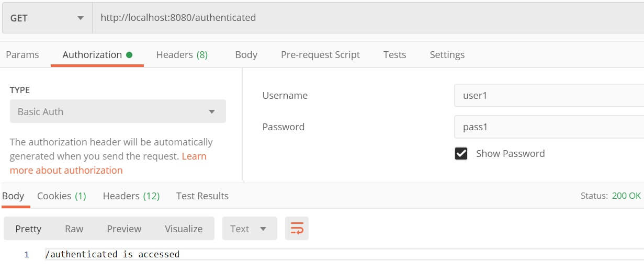The width and height of the screenshot is (644, 272).
Task: Switch to Preview response view
Action: pos(124,229)
